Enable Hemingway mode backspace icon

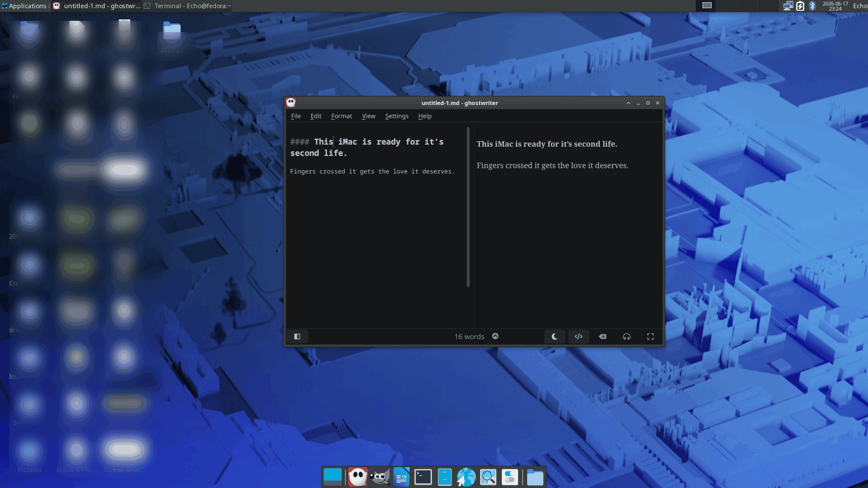coord(603,337)
